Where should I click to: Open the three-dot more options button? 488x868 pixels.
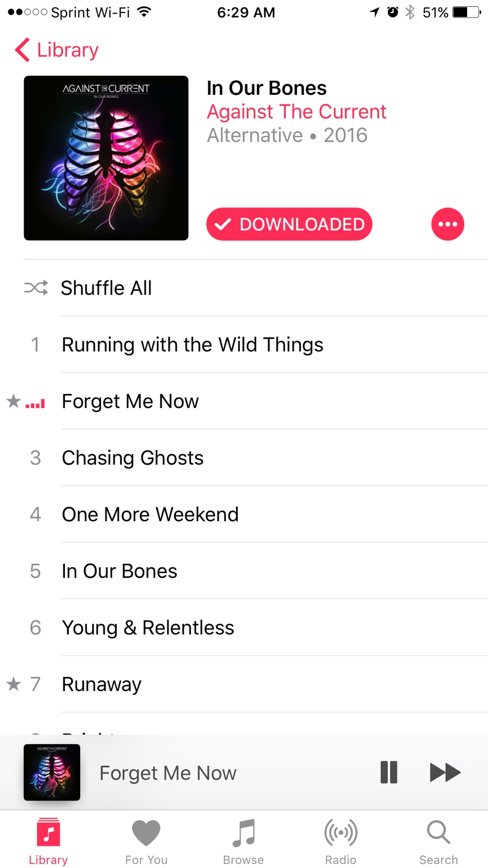[x=447, y=224]
